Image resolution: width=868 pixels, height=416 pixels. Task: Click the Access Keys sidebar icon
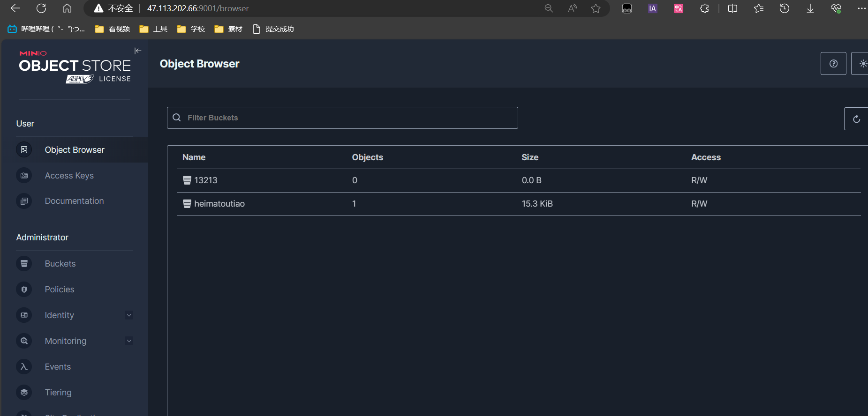(24, 176)
